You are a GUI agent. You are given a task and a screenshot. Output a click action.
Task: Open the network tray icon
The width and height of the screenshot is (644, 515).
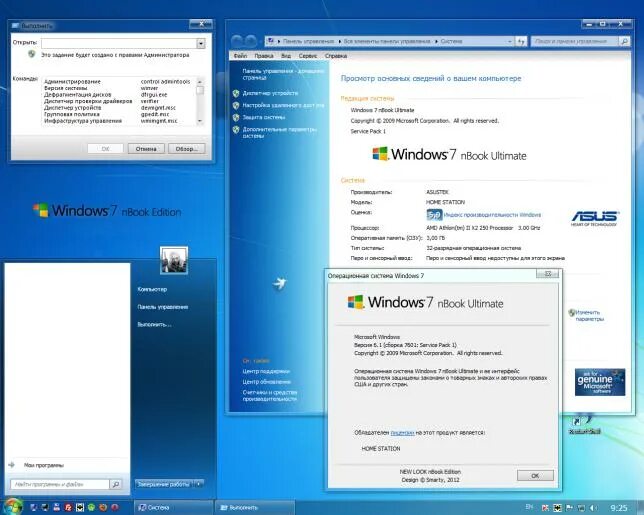coord(582,508)
